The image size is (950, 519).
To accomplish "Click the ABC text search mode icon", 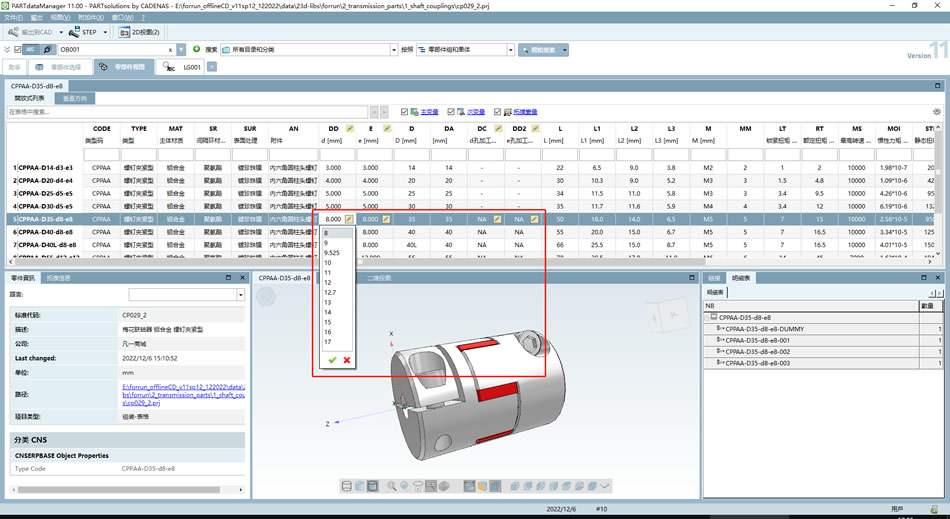I will (31, 50).
